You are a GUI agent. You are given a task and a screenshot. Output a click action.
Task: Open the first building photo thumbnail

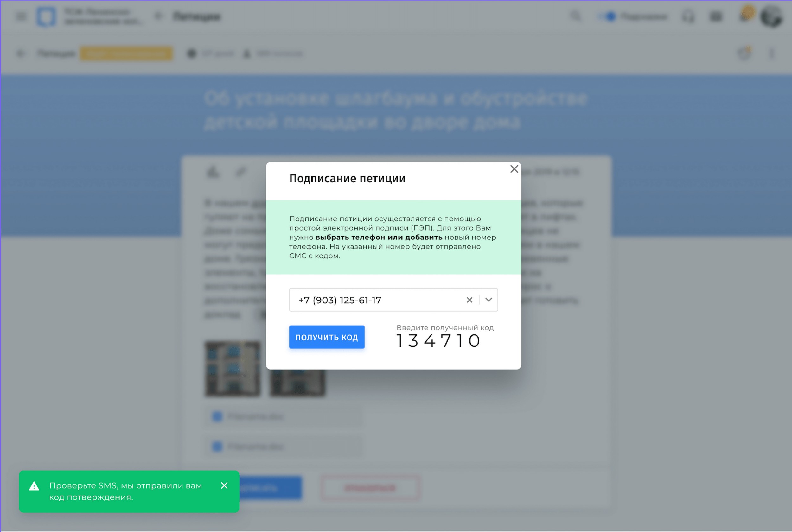tap(233, 369)
